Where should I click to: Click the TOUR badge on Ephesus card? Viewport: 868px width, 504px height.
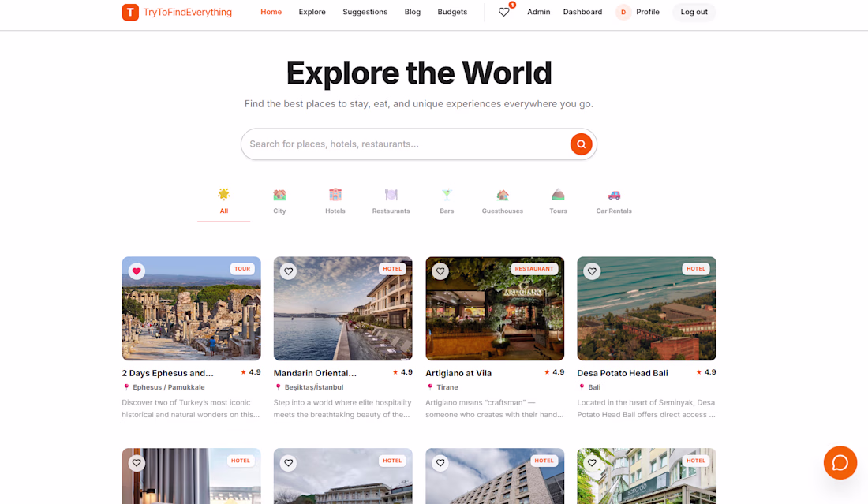point(242,269)
